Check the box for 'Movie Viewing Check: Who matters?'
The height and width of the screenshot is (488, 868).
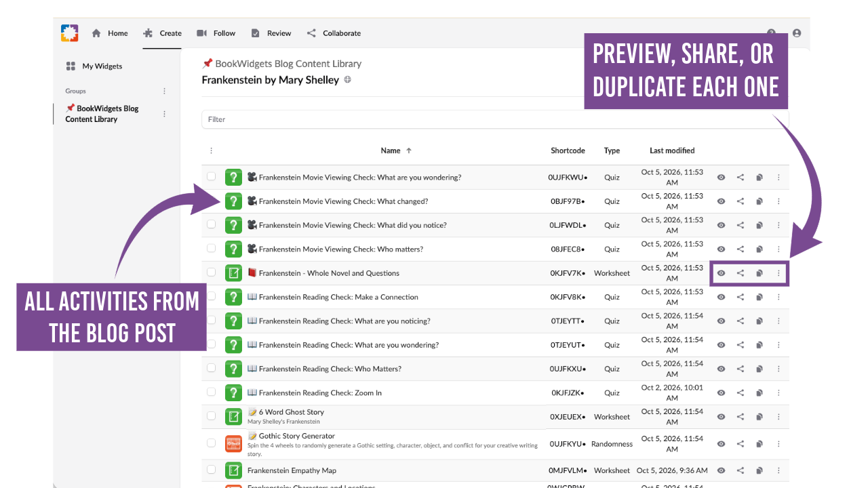click(x=212, y=248)
